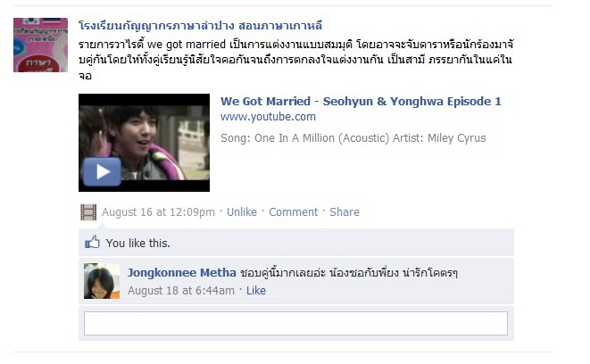
Task: Open Jongkonnee Metha's profile name
Action: pyautogui.click(x=182, y=272)
